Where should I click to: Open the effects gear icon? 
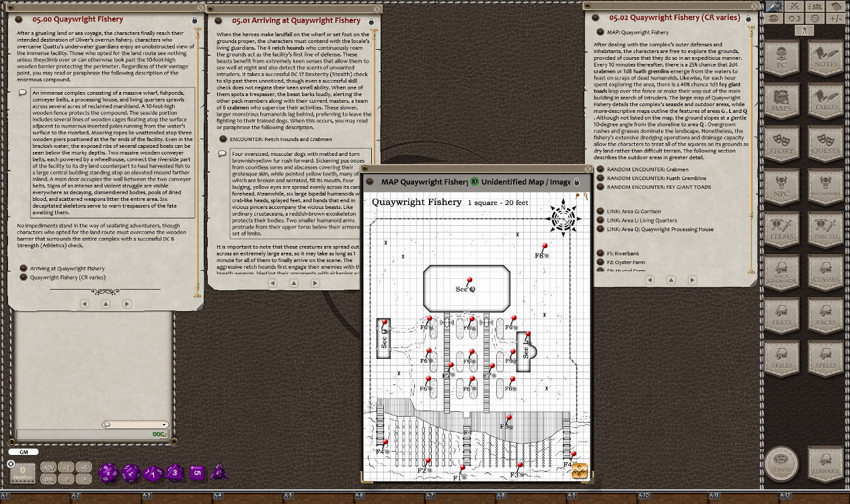coord(814,19)
